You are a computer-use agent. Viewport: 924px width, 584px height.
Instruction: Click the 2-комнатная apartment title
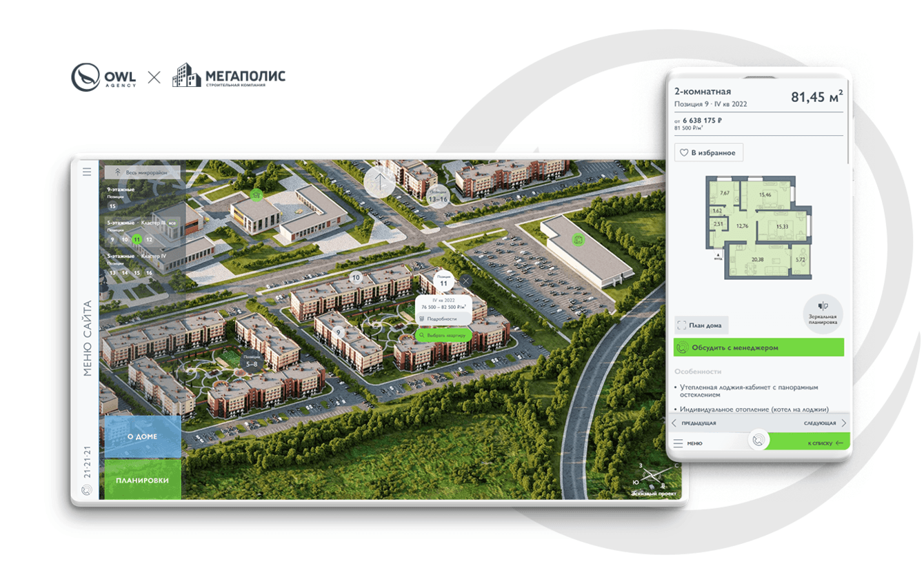[703, 92]
